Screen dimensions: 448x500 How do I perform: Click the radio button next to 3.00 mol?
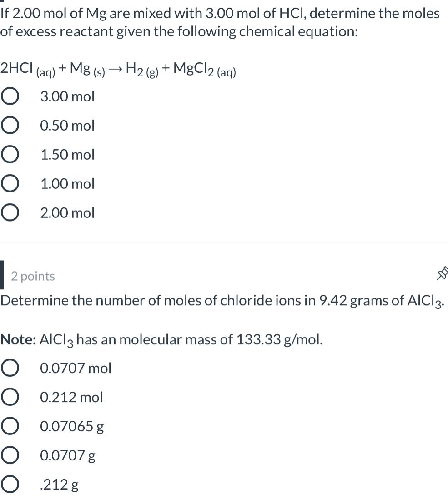11,96
